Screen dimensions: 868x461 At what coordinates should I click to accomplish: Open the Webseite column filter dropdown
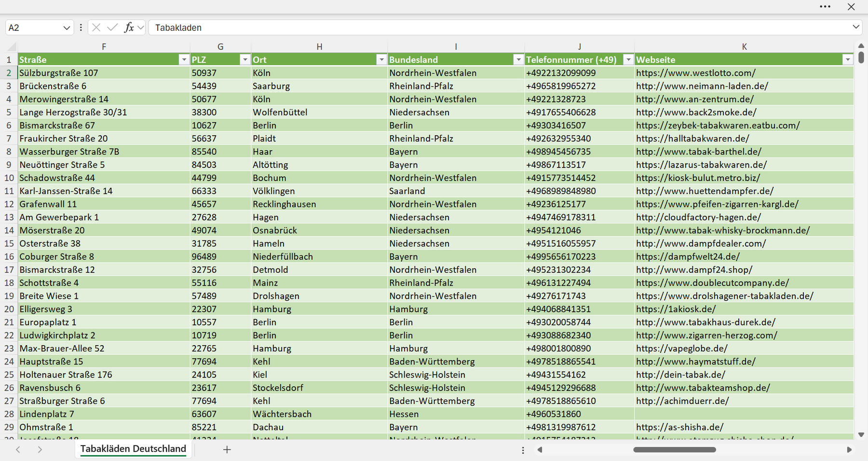coord(848,59)
